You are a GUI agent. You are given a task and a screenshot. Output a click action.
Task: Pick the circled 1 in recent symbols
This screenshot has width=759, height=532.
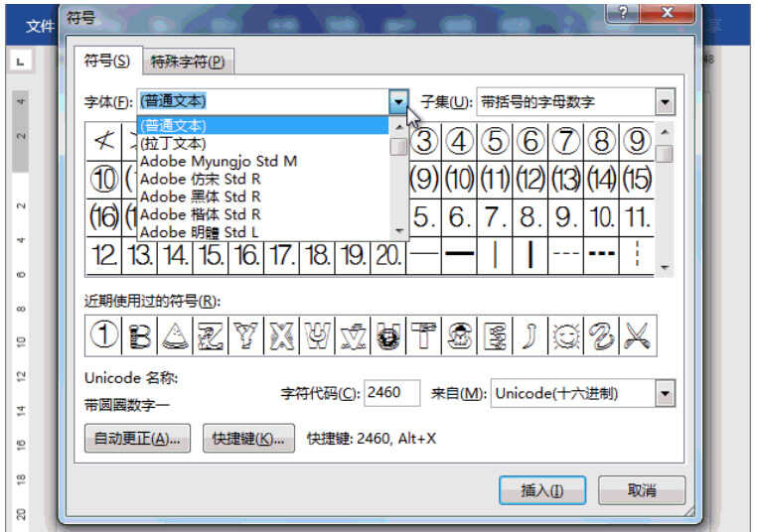(x=104, y=335)
